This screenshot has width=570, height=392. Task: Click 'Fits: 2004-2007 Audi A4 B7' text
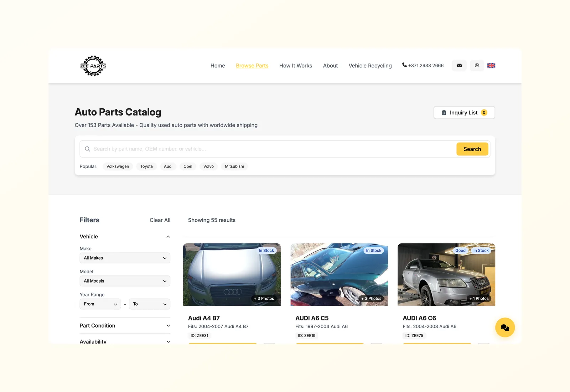pos(218,326)
